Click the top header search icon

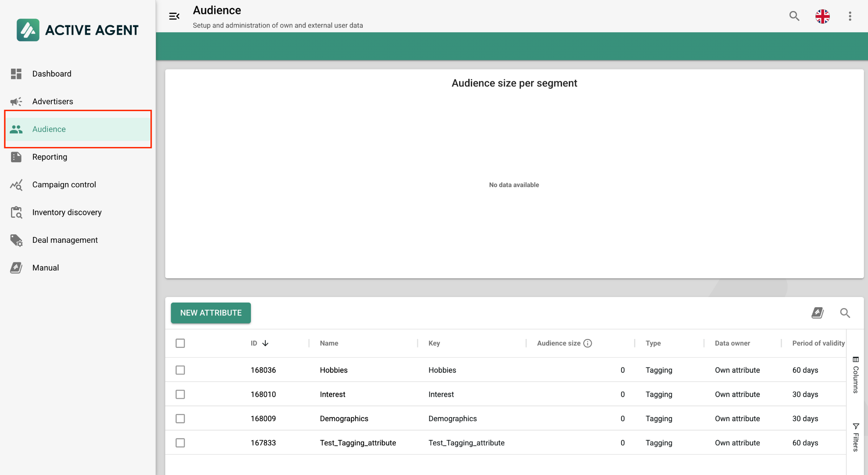pyautogui.click(x=794, y=16)
